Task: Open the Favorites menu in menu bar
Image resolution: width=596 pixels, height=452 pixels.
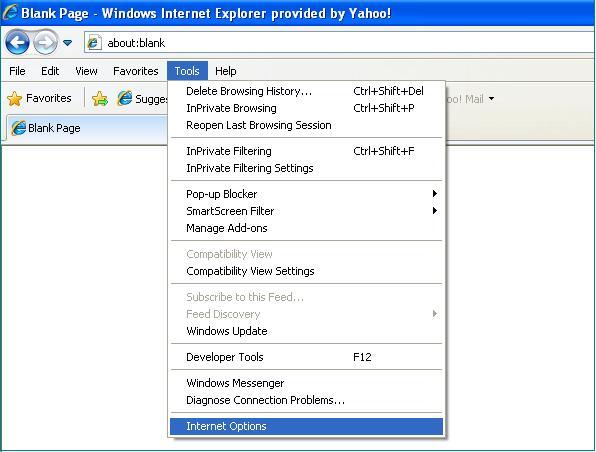Action: [136, 71]
